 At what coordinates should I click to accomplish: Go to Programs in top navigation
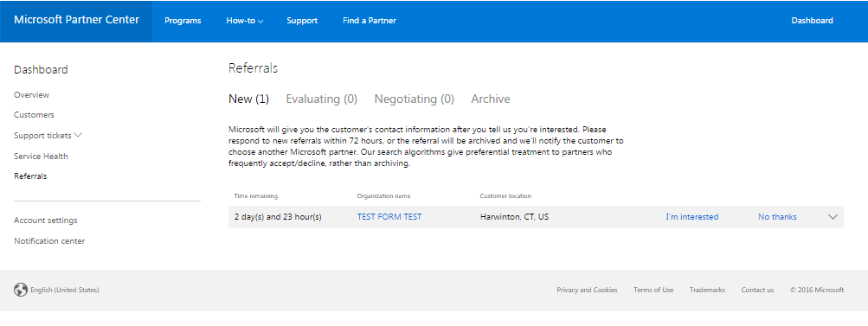click(183, 21)
